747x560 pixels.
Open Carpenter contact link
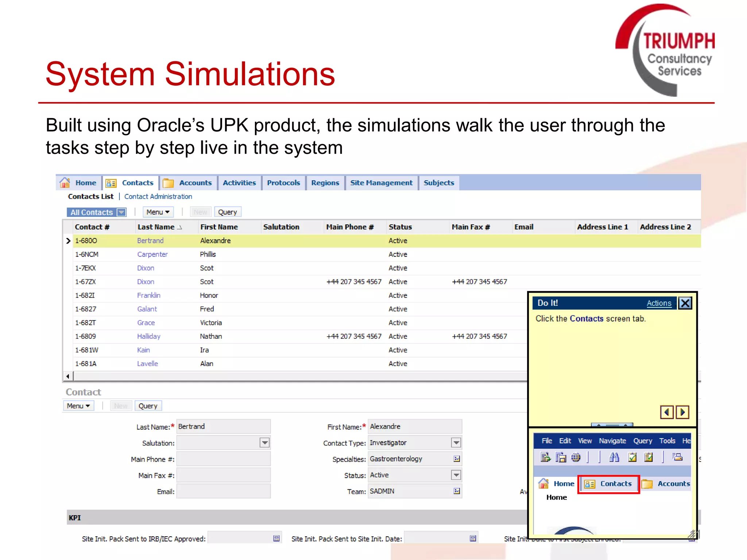click(x=152, y=254)
